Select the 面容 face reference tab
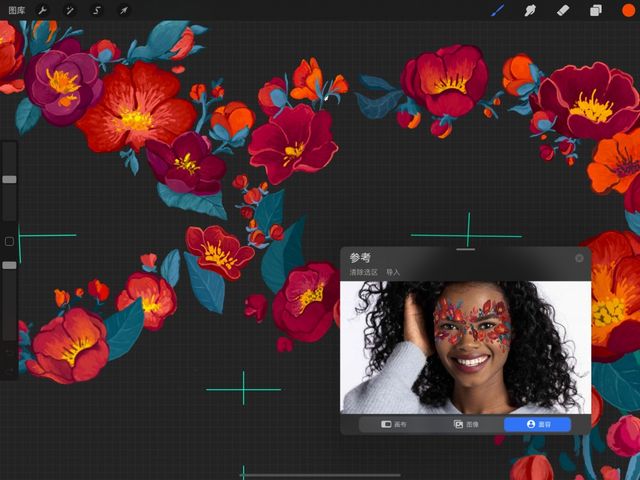Image resolution: width=640 pixels, height=480 pixels. coord(537,424)
